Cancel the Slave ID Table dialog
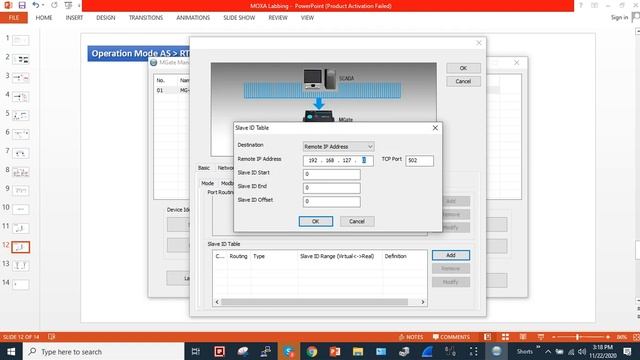 pyautogui.click(x=357, y=221)
